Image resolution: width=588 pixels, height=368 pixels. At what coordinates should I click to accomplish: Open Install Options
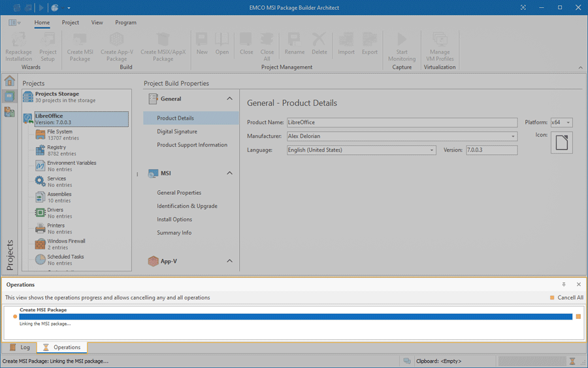(x=174, y=219)
